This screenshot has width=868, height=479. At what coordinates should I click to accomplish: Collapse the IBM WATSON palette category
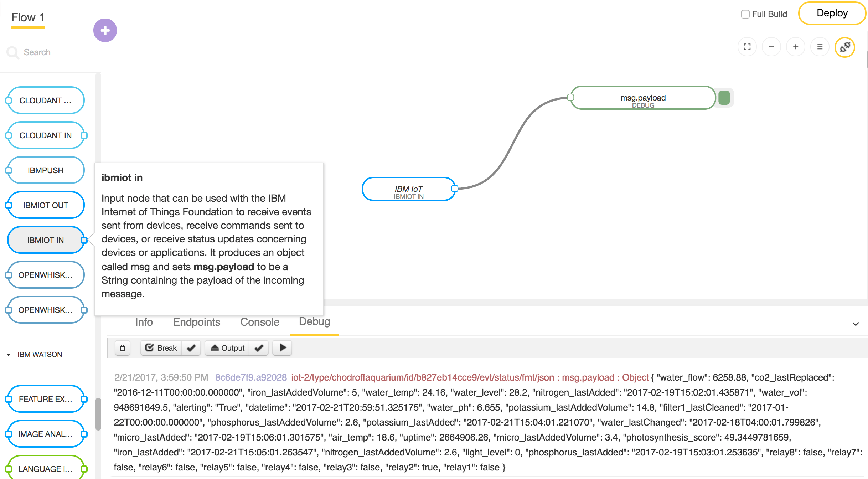[x=9, y=355]
